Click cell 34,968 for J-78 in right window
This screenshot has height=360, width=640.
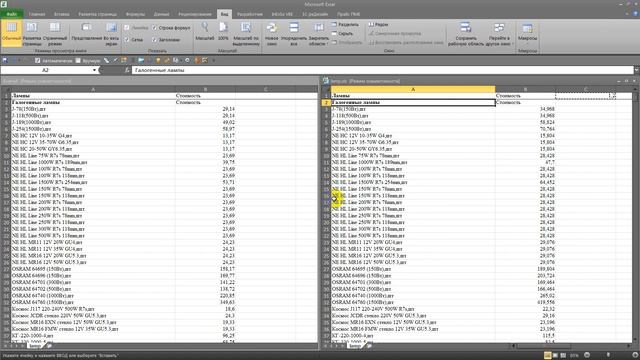pyautogui.click(x=525, y=109)
